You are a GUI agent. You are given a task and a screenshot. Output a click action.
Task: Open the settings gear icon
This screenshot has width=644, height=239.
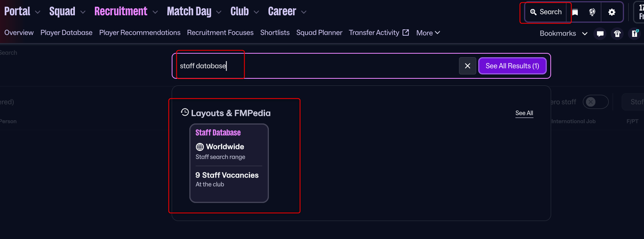[x=611, y=12]
